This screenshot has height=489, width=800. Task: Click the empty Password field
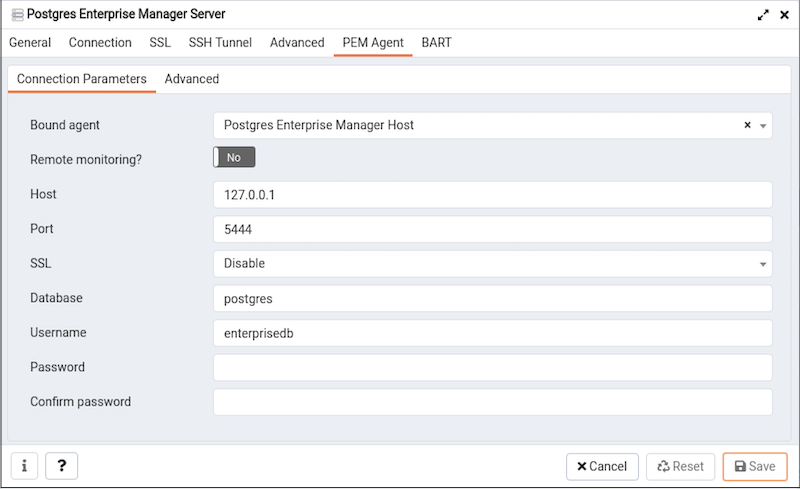coord(492,368)
